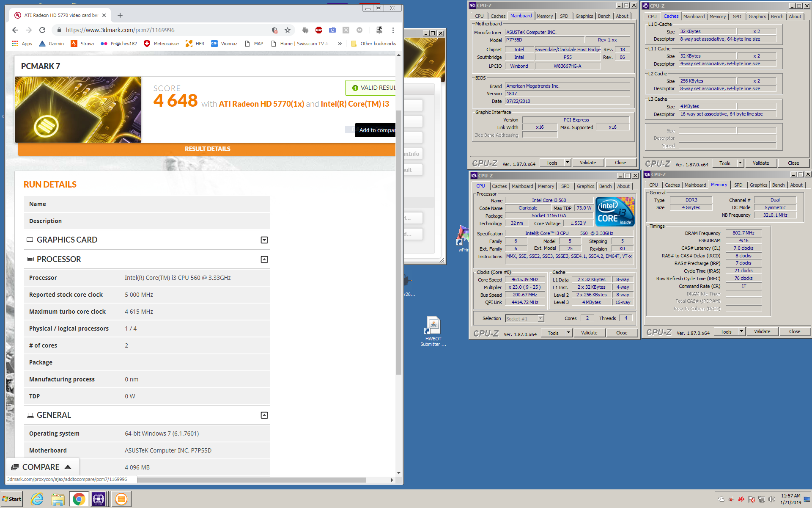Click the forward navigation arrow
The image size is (812, 508).
click(x=29, y=30)
